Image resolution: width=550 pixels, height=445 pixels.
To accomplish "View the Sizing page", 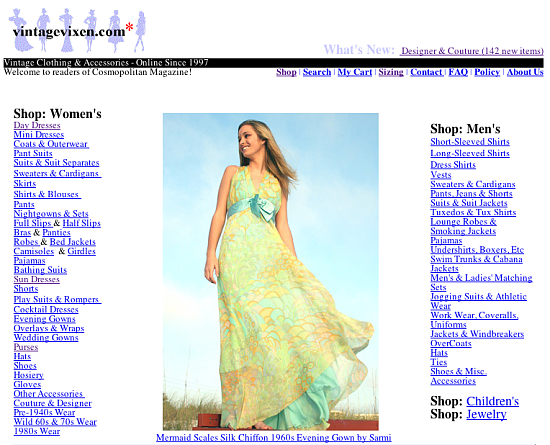I will click(x=391, y=72).
